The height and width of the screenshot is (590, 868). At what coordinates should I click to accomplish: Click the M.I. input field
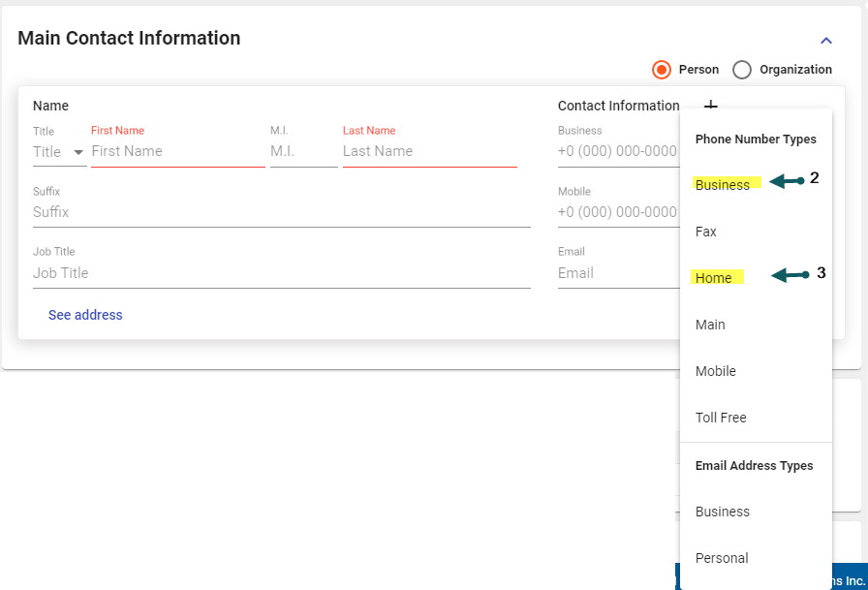[303, 151]
